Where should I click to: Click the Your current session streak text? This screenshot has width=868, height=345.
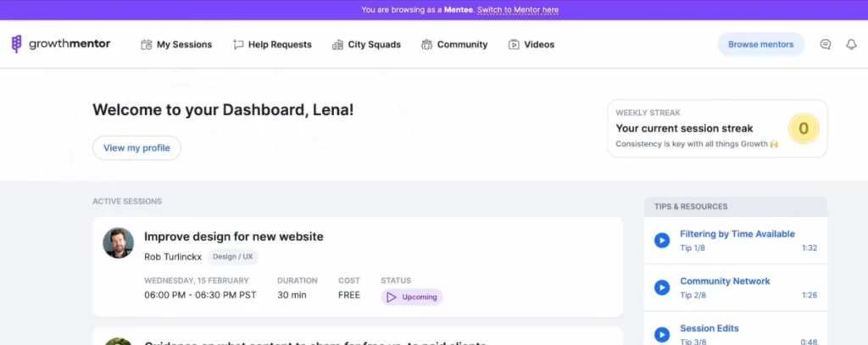tap(684, 129)
